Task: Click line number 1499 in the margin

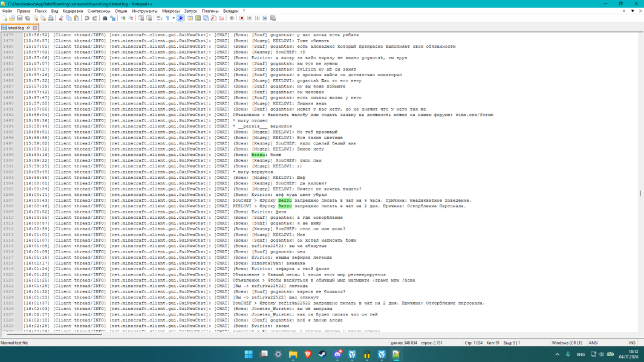Action: (x=8, y=155)
